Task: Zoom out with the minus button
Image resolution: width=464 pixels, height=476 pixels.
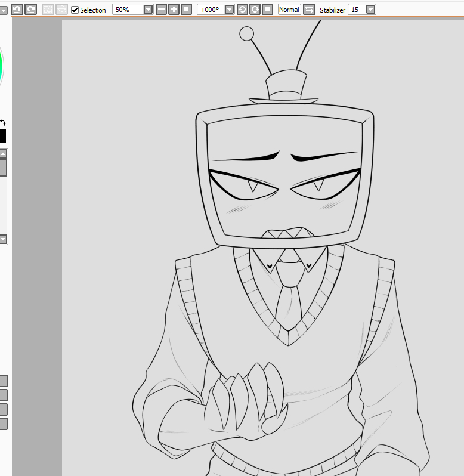Action: pyautogui.click(x=161, y=10)
